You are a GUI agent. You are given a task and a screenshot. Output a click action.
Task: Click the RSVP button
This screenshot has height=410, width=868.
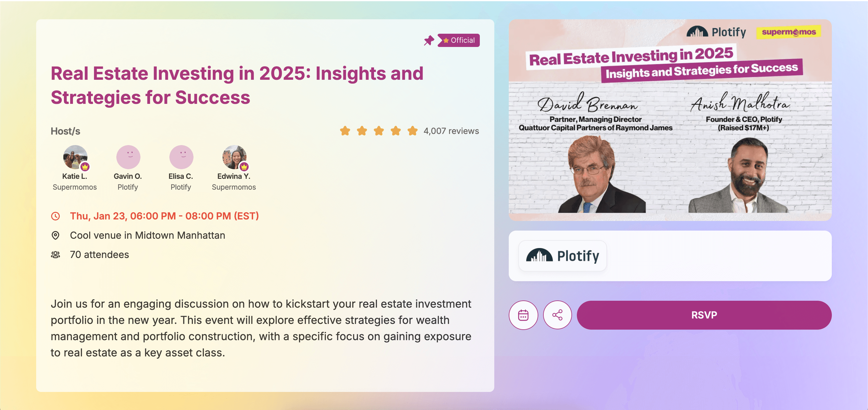click(704, 315)
